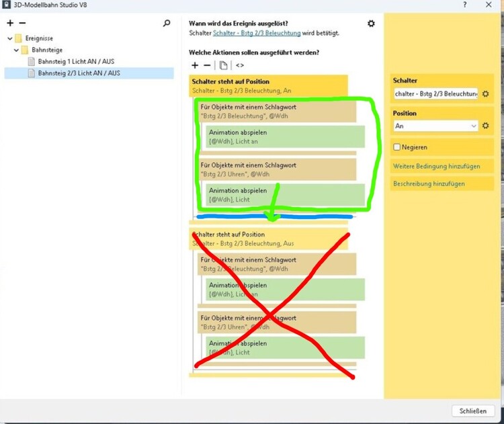Toggle the Negieren checkbox
The image size is (504, 424).
click(x=396, y=147)
